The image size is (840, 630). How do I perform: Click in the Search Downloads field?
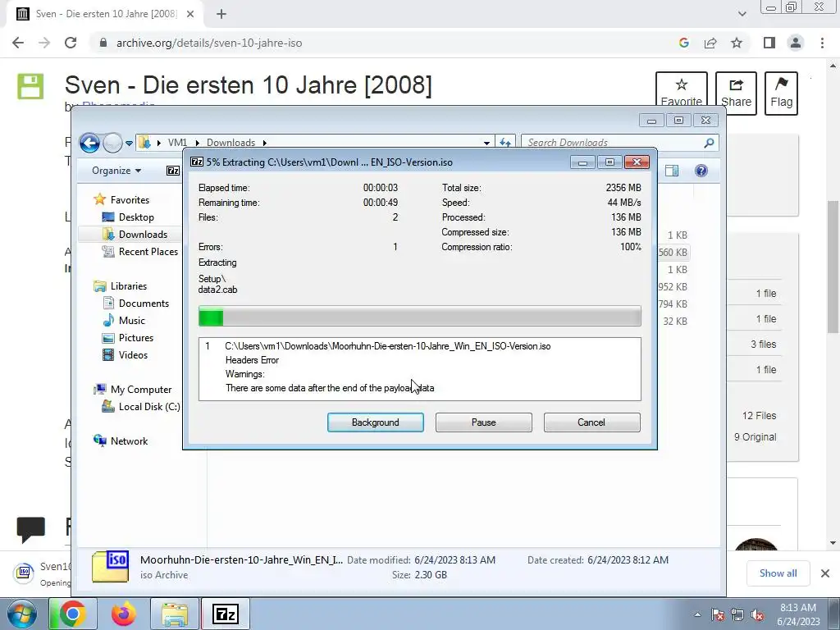pyautogui.click(x=614, y=143)
